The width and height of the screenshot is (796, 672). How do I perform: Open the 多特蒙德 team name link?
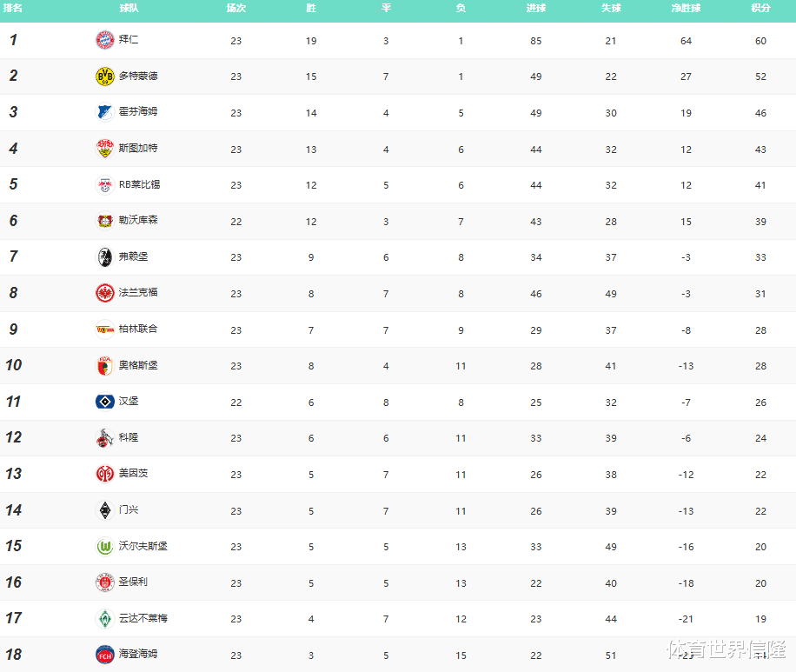138,77
